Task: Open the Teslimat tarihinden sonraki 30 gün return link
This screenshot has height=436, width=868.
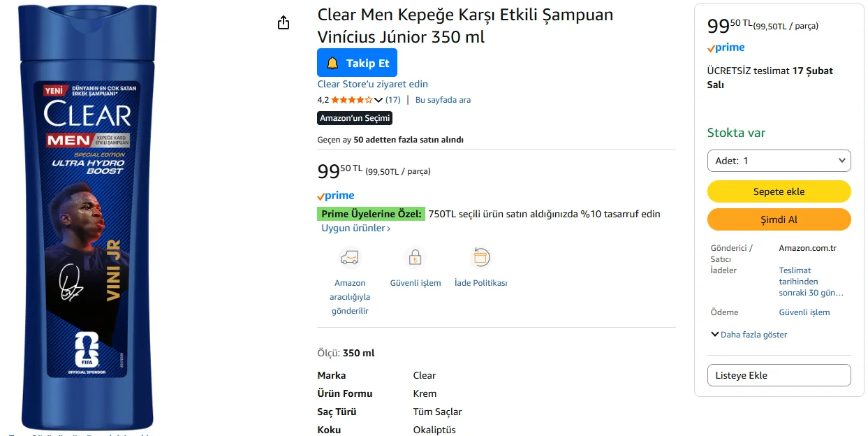Action: click(x=811, y=282)
